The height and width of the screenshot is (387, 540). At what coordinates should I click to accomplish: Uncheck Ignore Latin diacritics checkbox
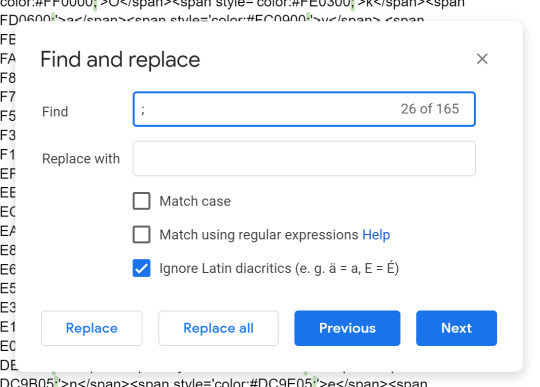tap(142, 268)
